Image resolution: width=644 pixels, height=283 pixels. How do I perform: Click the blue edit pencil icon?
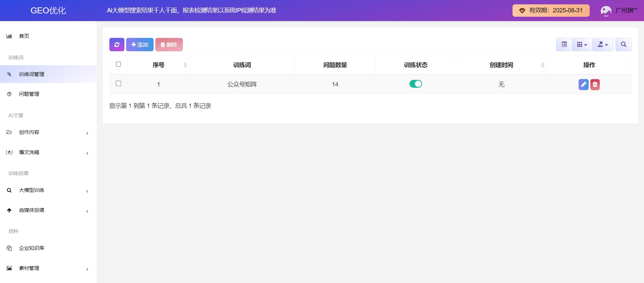(584, 84)
